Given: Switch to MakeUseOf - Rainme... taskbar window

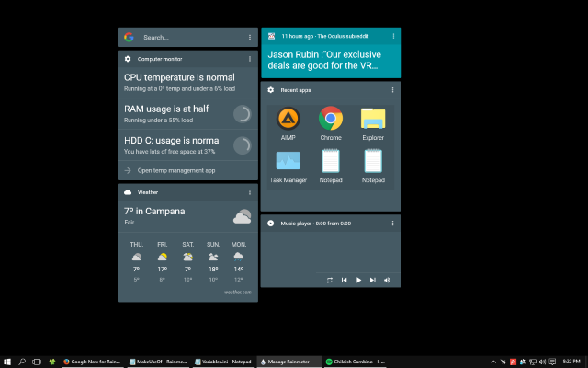Looking at the screenshot, I should pyautogui.click(x=158, y=362).
